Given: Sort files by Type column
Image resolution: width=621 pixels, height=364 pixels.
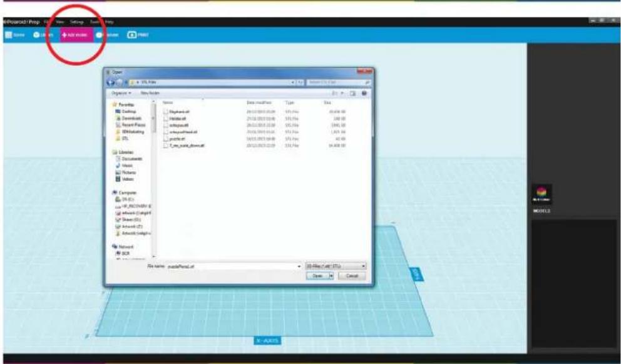Looking at the screenshot, I should (x=289, y=103).
